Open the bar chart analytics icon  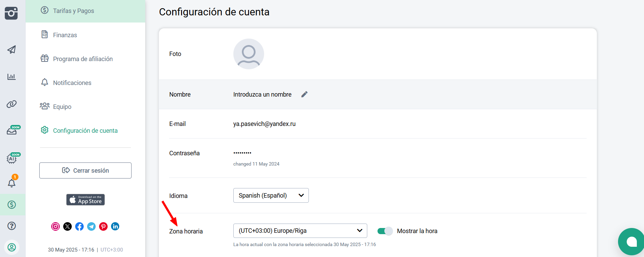tap(12, 77)
